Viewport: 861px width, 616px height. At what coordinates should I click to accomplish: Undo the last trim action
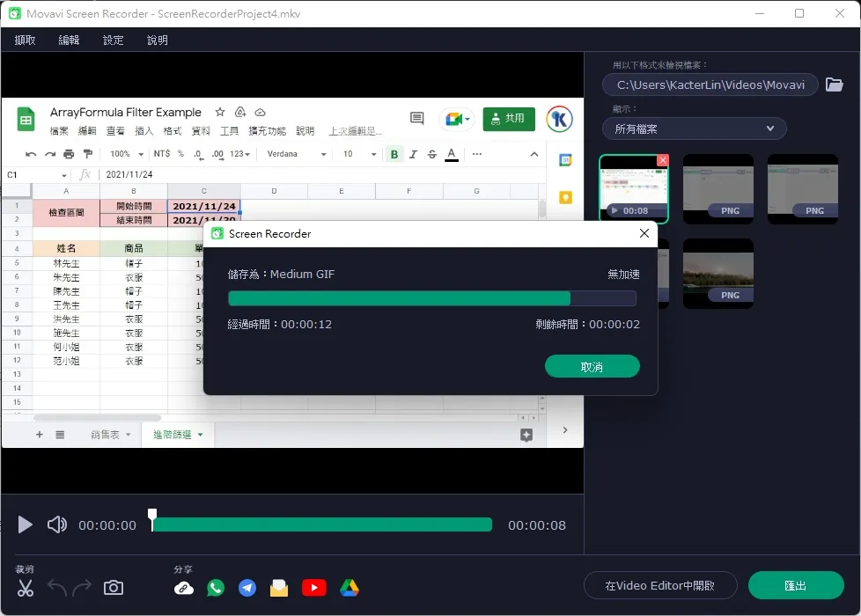[x=57, y=588]
